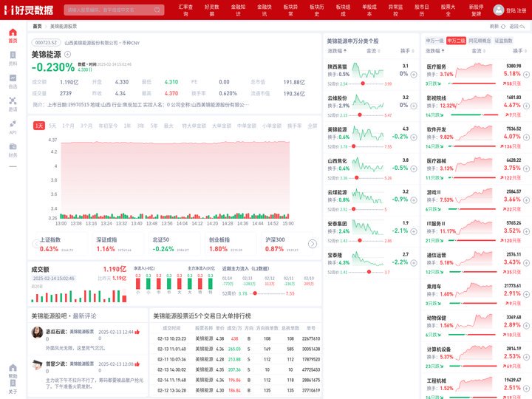Switch to the 证监指数 tab
The image size is (532, 399).
pos(503,41)
